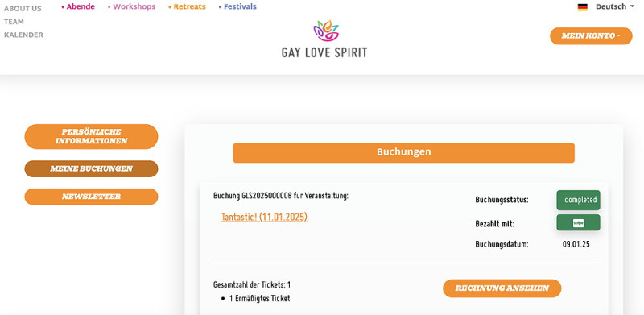Click the orange Buchungen header bar
The width and height of the screenshot is (644, 315).
click(x=404, y=152)
